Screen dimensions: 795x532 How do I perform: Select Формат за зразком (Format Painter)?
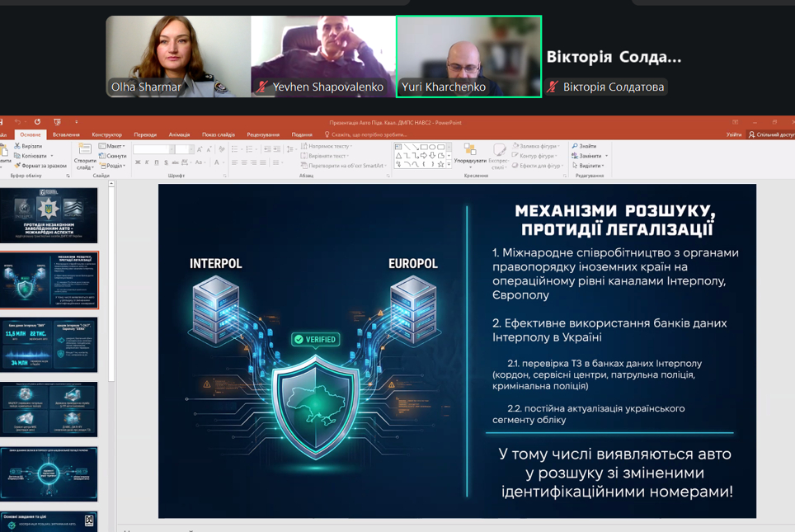tap(40, 165)
